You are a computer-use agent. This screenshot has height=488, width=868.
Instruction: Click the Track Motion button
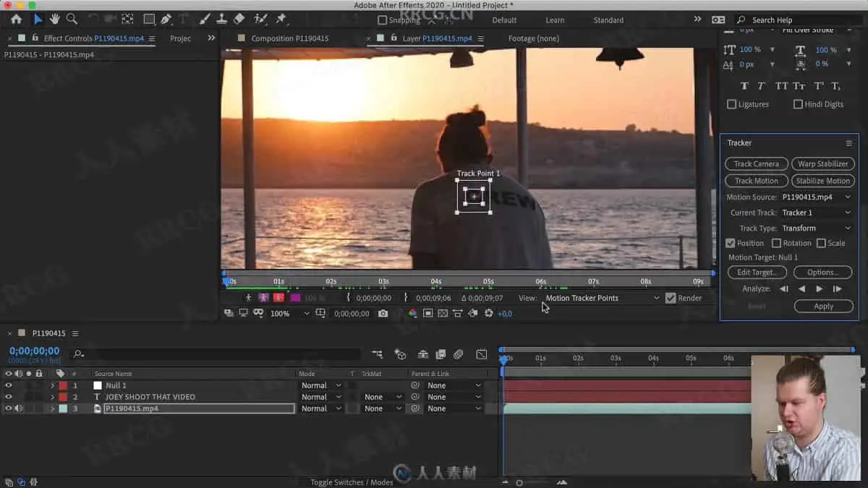click(756, 181)
